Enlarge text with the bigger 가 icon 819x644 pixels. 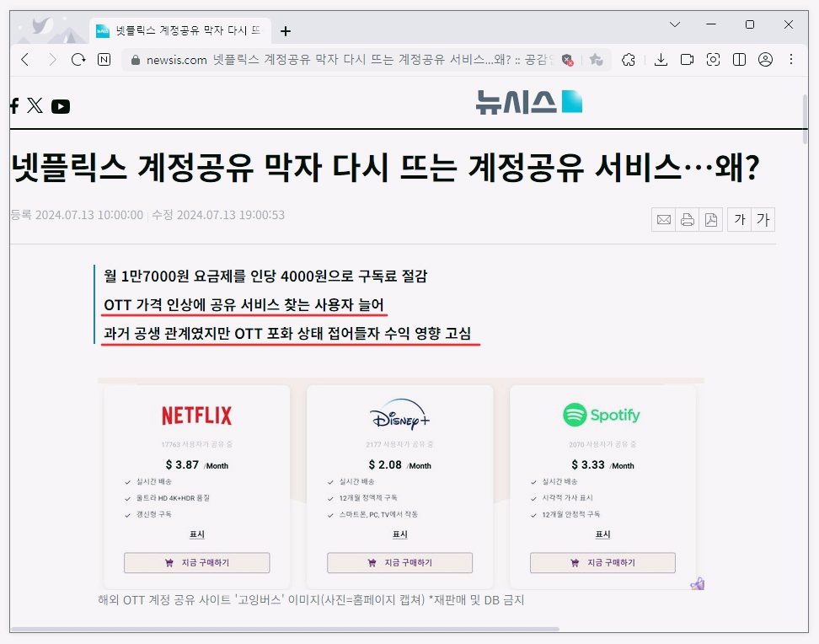pyautogui.click(x=763, y=219)
